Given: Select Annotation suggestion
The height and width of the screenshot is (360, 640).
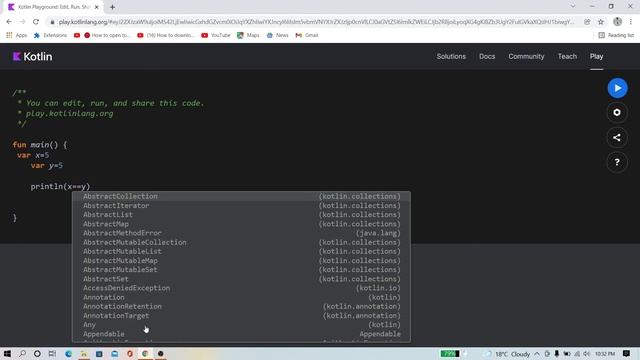Looking at the screenshot, I should [x=241, y=298].
